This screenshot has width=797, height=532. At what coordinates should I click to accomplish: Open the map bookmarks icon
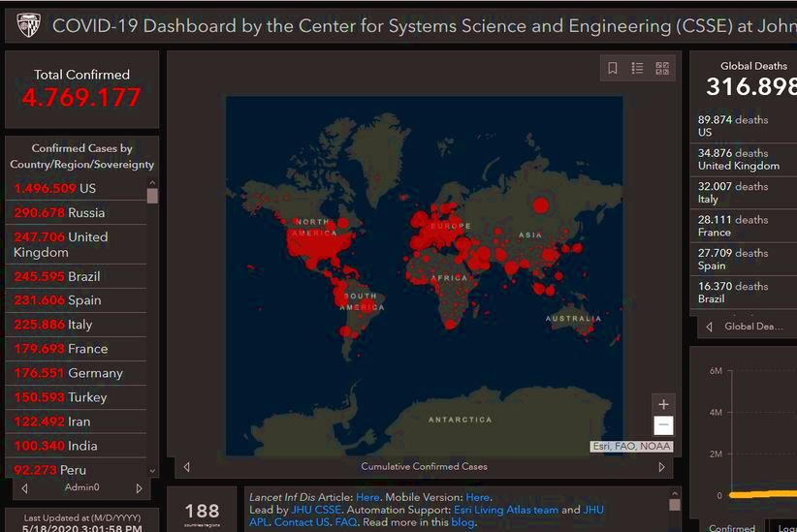[x=613, y=68]
